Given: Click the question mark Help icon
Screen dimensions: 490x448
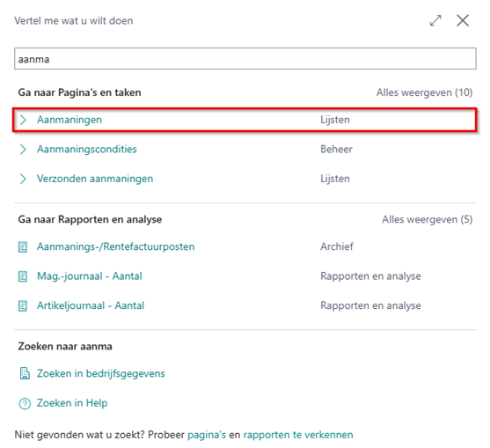Looking at the screenshot, I should click(x=25, y=404).
